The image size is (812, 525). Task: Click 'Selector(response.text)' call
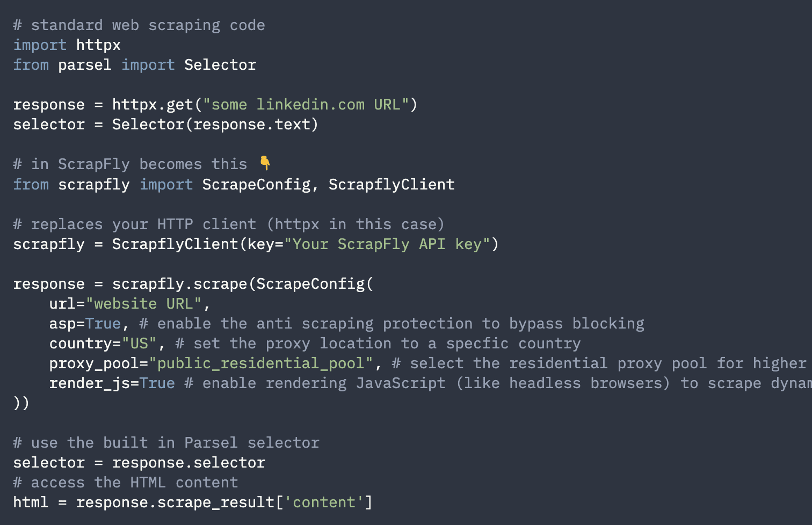click(x=215, y=125)
